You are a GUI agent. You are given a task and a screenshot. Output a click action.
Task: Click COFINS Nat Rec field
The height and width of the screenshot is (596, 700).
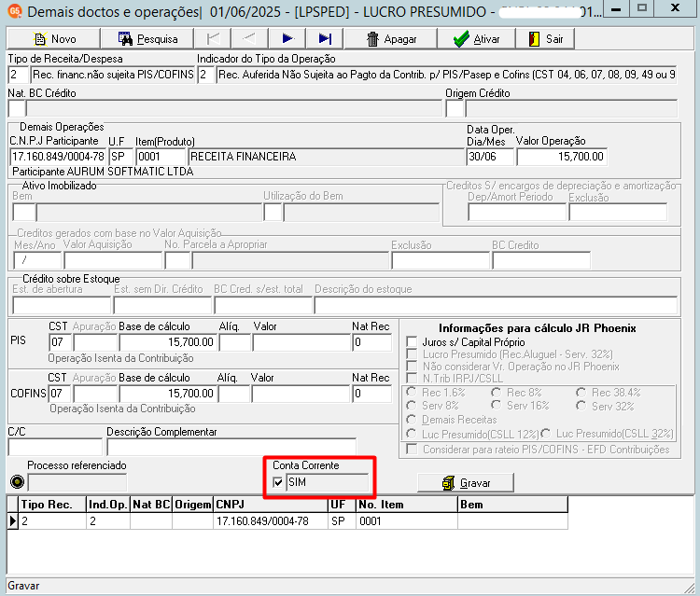[x=371, y=394]
